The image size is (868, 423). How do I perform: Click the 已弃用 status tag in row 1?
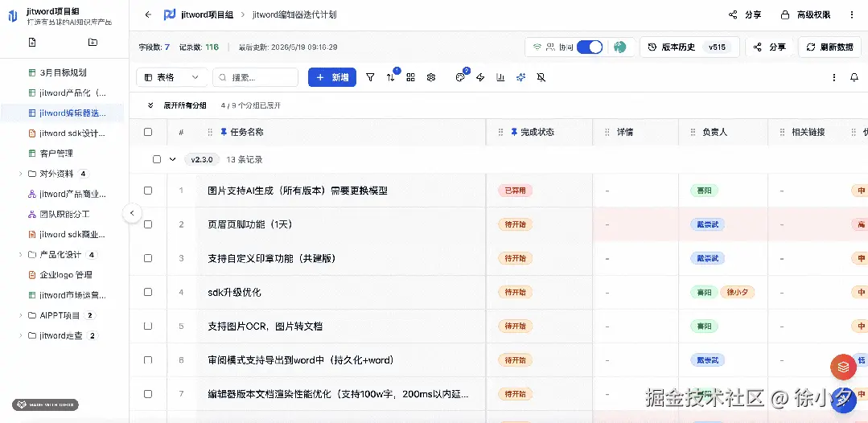point(516,191)
